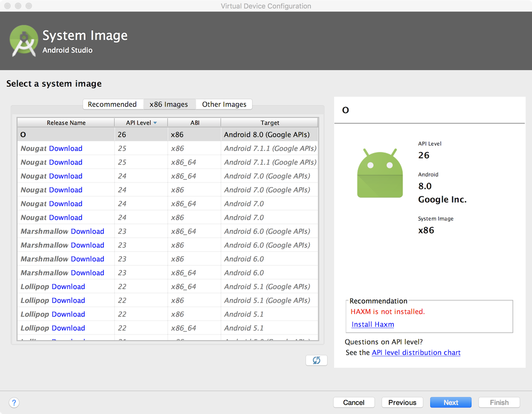The width and height of the screenshot is (532, 414).
Task: Open the Other Images tab
Action: point(224,104)
